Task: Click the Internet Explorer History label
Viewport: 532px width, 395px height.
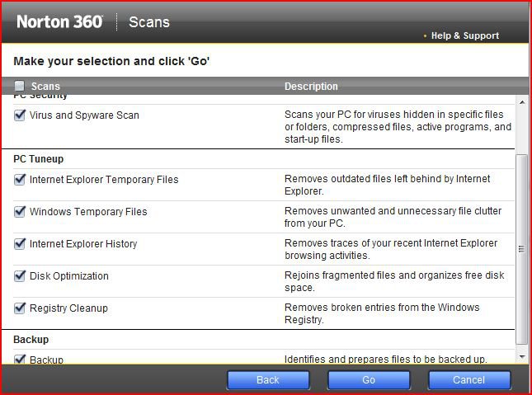Action: [x=83, y=243]
